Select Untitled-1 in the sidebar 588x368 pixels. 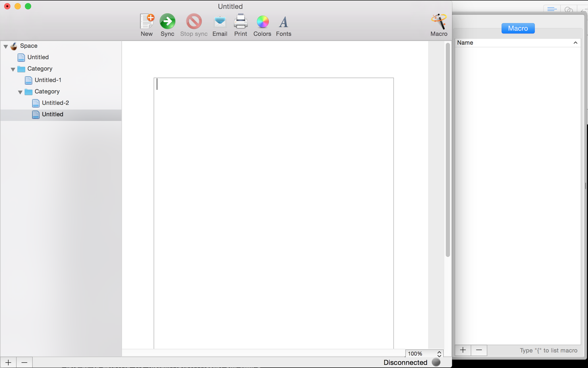coord(48,80)
